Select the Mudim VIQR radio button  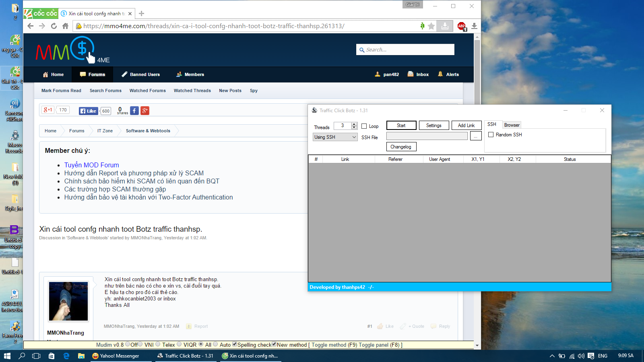click(x=179, y=344)
